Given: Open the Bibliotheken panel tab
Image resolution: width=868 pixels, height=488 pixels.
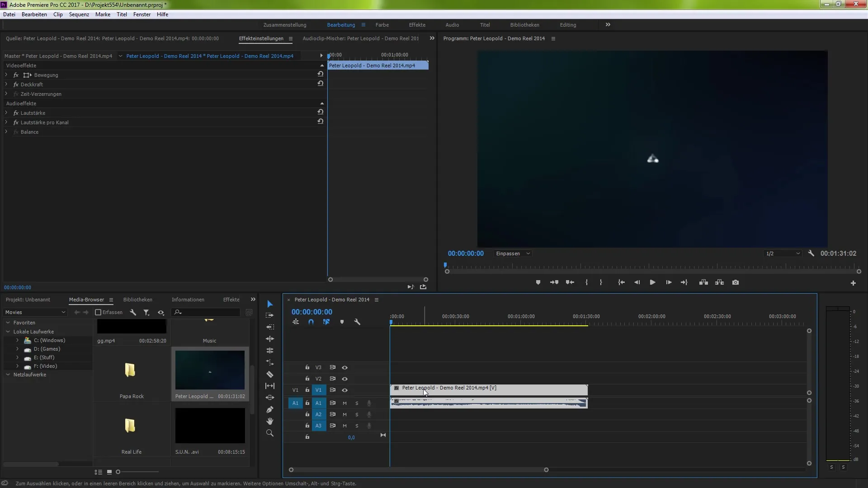Looking at the screenshot, I should click(138, 300).
